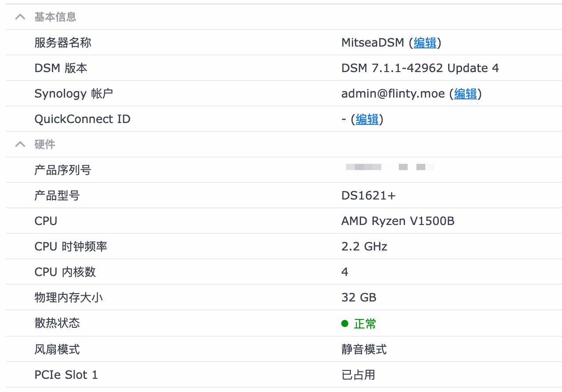This screenshot has width=562, height=392.
Task: Click 编辑 link beside admin@flinty.moe
Action: click(465, 94)
